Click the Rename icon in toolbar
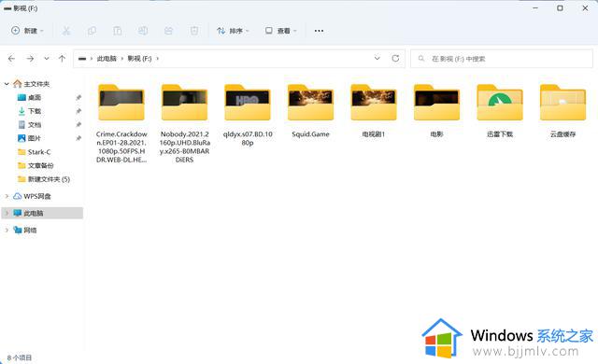Viewport: 598px width, 364px height. pyautogui.click(x=143, y=31)
